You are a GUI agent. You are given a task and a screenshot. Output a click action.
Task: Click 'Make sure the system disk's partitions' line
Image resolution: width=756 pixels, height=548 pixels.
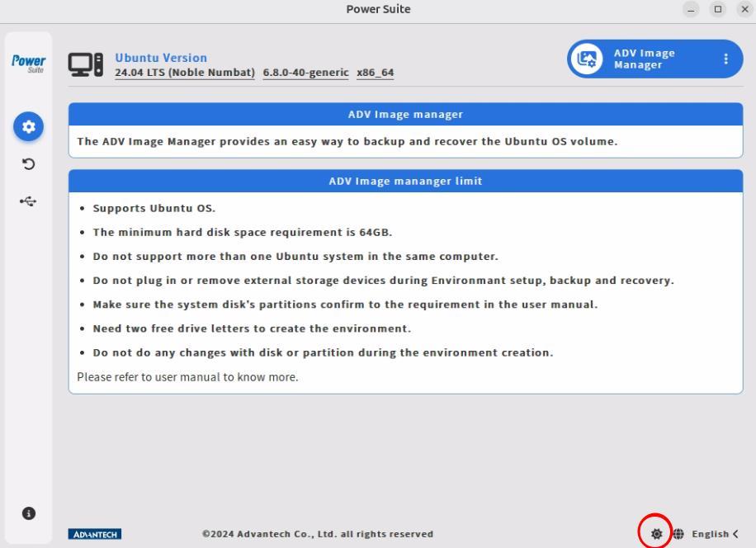tap(345, 305)
